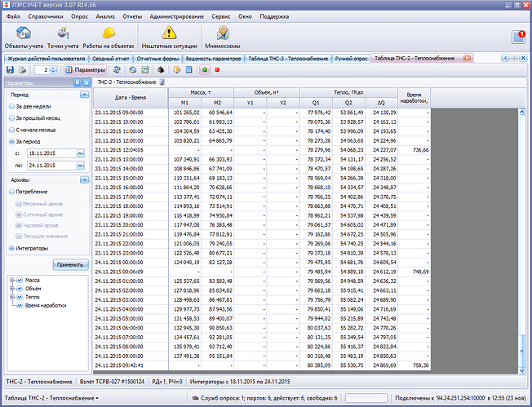Open the Отчеты menu
Screen dimensions: 532x407
pyautogui.click(x=132, y=16)
